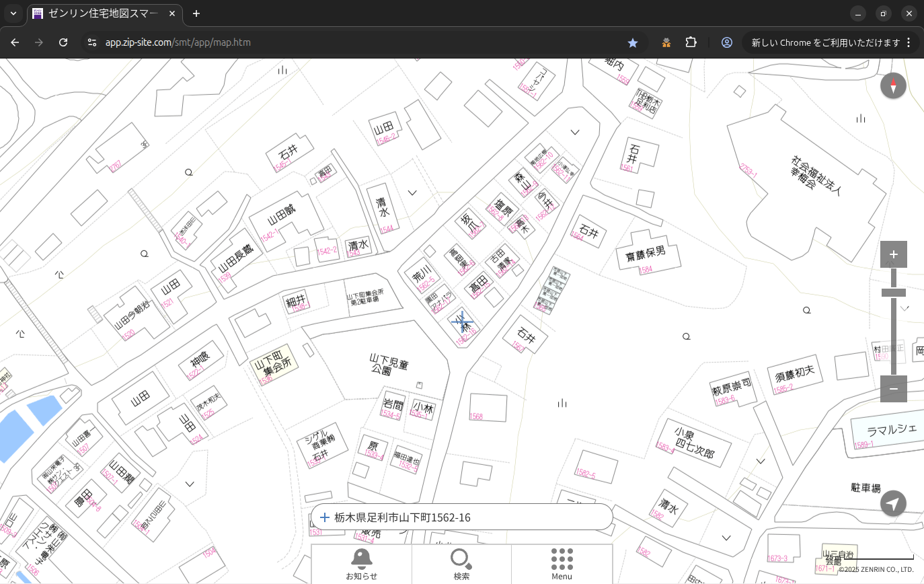Bookmark this page with star

pos(632,42)
